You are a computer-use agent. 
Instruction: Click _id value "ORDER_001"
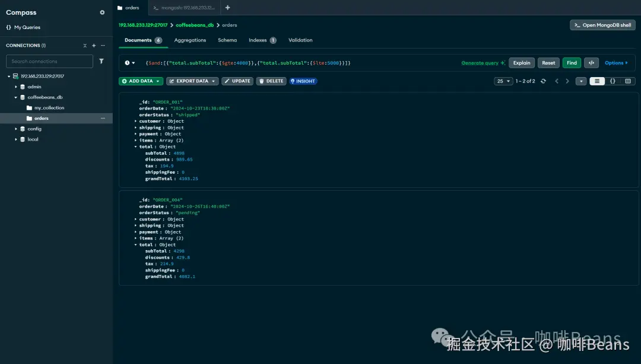pyautogui.click(x=167, y=102)
